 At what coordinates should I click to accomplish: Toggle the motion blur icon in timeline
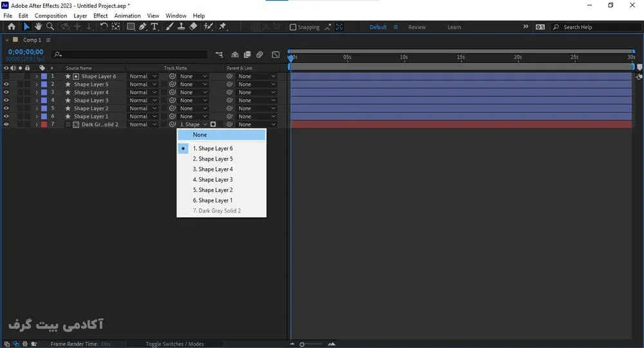click(260, 55)
